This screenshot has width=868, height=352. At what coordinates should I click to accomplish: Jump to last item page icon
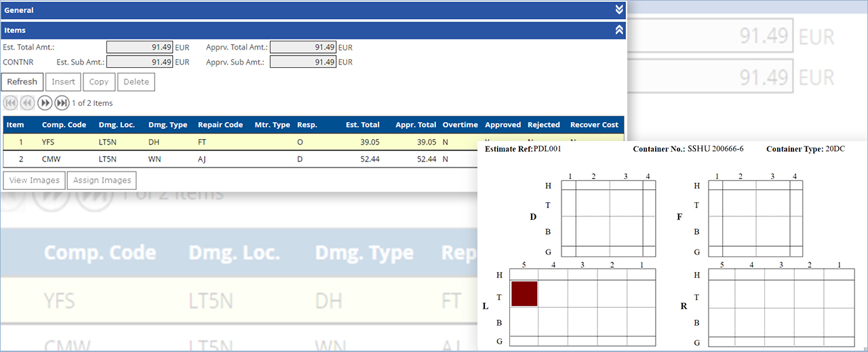pos(62,103)
